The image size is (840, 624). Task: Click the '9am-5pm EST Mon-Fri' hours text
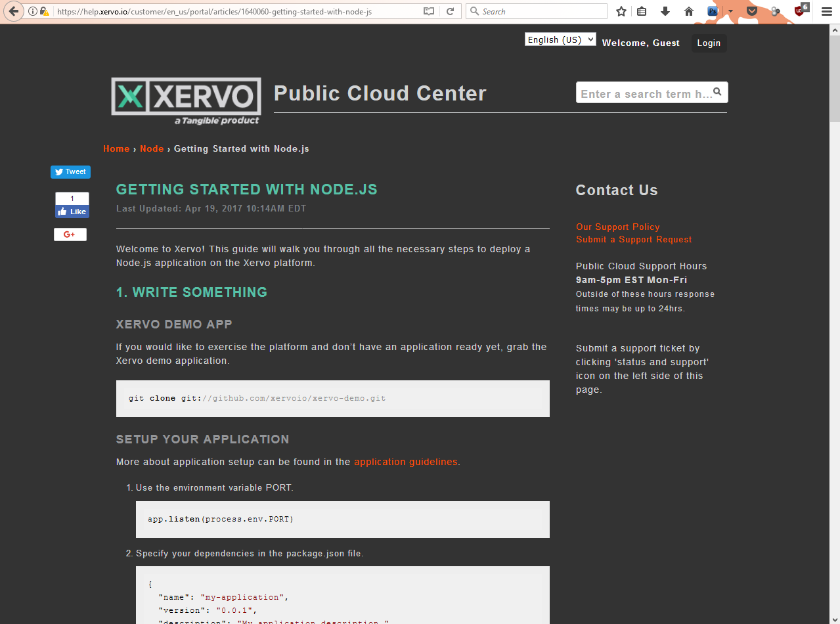pyautogui.click(x=632, y=280)
